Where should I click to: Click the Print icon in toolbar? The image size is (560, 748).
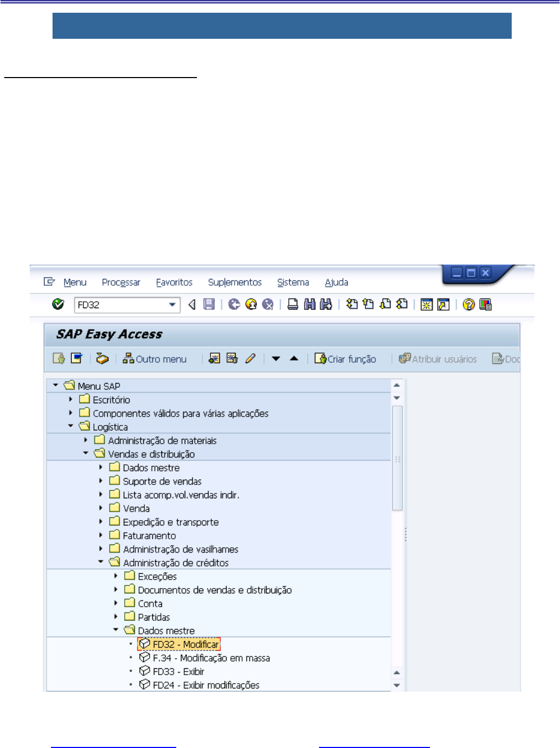(292, 304)
